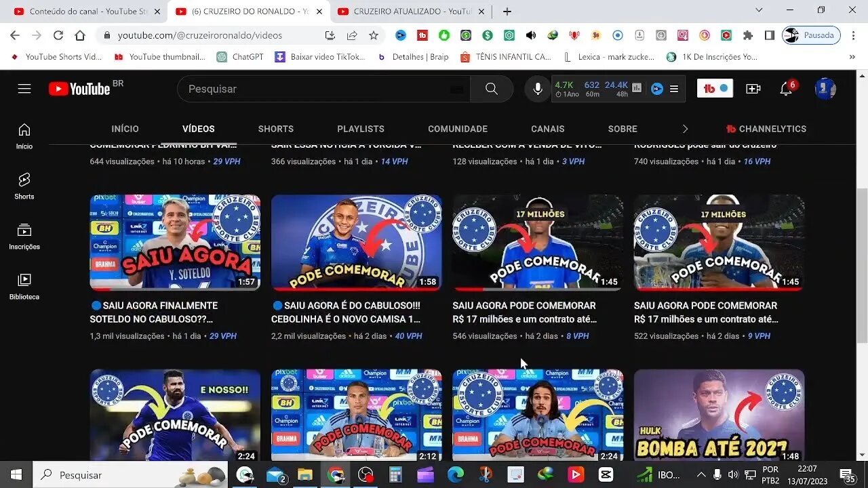This screenshot has height=488, width=868.
Task: Open Y. Soteldo SAIU AGORA thumbnail
Action: [x=175, y=243]
